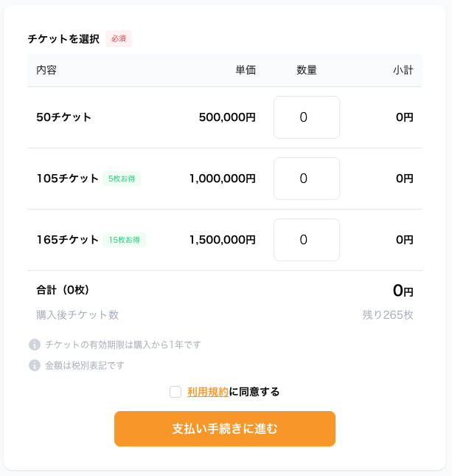Click info icon beside ticket expiry note
Image resolution: width=452 pixels, height=476 pixels.
pos(34,345)
